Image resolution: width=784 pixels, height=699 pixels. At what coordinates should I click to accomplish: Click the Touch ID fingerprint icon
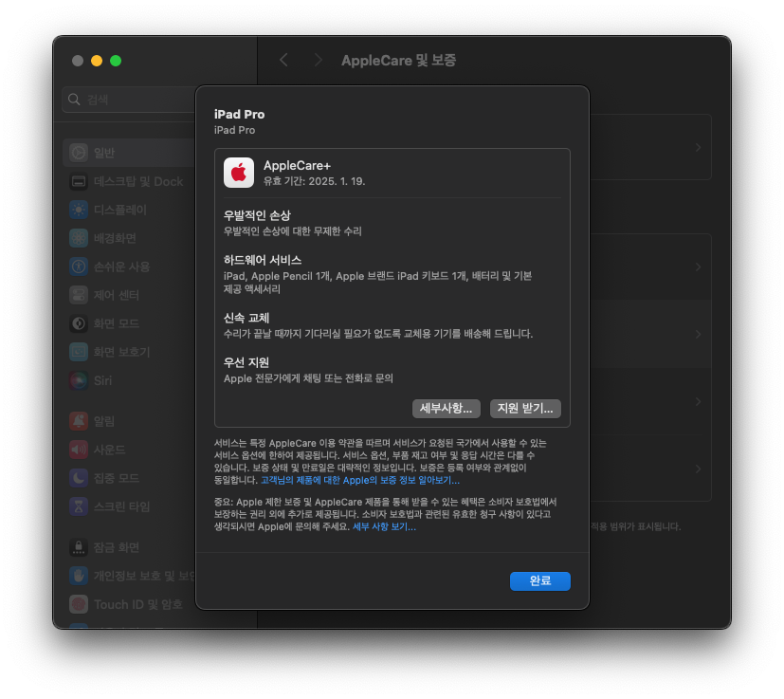point(79,604)
